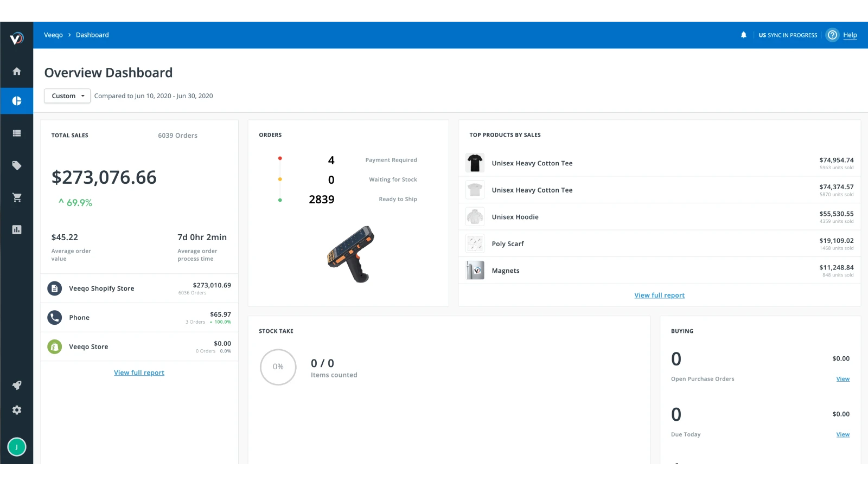Screen dimensions: 868x488
Task: Open the Custom date range dropdown
Action: click(67, 96)
